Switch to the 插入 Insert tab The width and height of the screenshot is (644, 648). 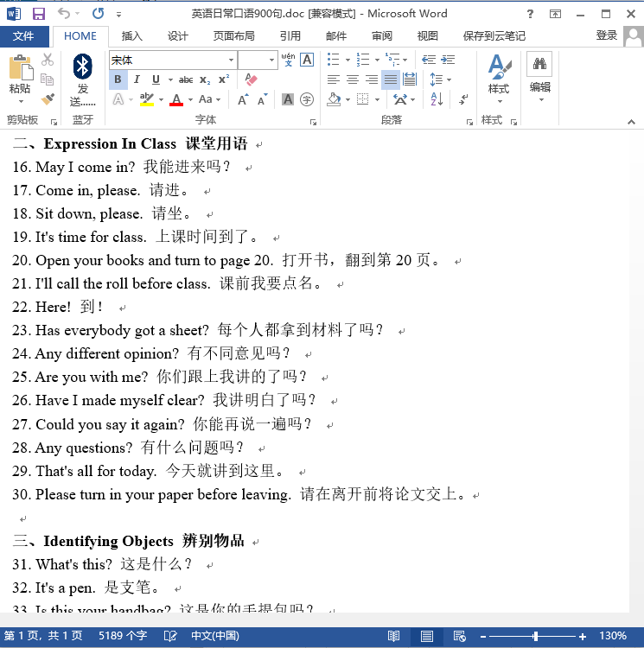coord(132,36)
